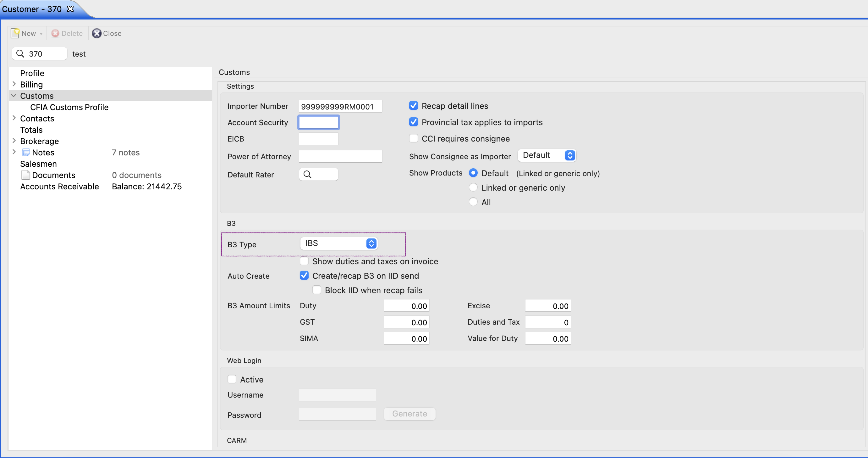
Task: Click the Web Login Username field
Action: click(337, 395)
